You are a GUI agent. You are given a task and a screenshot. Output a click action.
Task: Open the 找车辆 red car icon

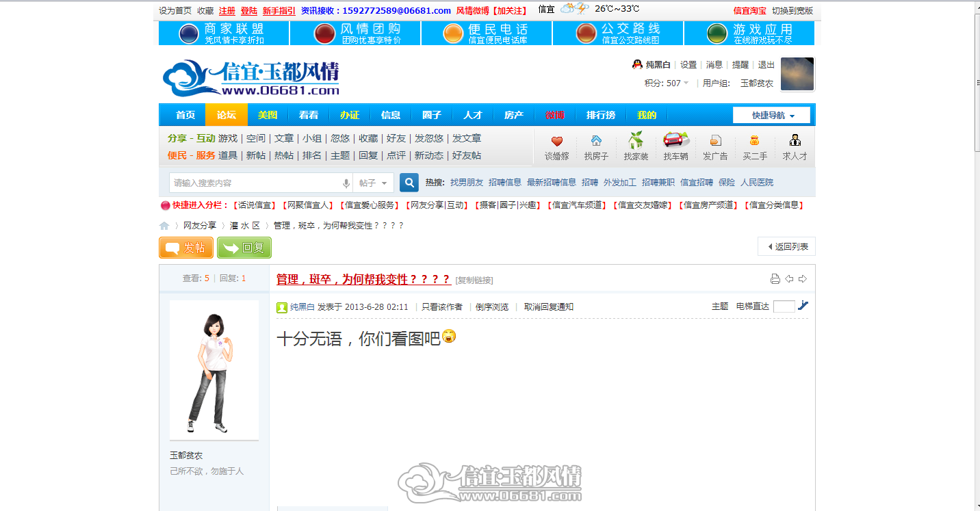675,140
